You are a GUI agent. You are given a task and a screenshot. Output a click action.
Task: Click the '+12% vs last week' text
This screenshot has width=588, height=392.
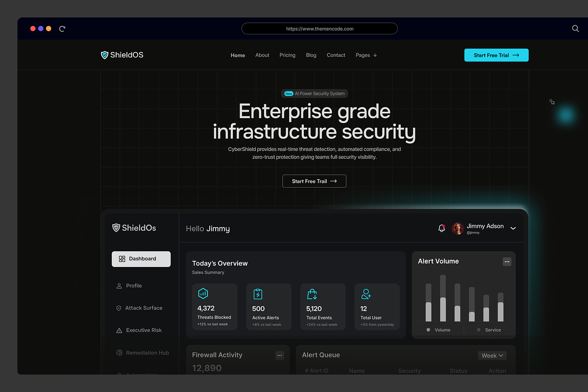coord(213,324)
